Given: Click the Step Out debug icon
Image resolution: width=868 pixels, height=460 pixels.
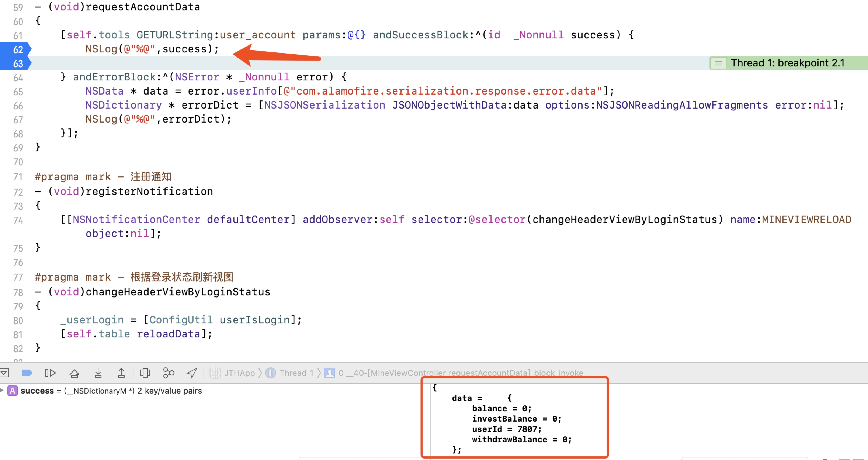Looking at the screenshot, I should point(121,373).
